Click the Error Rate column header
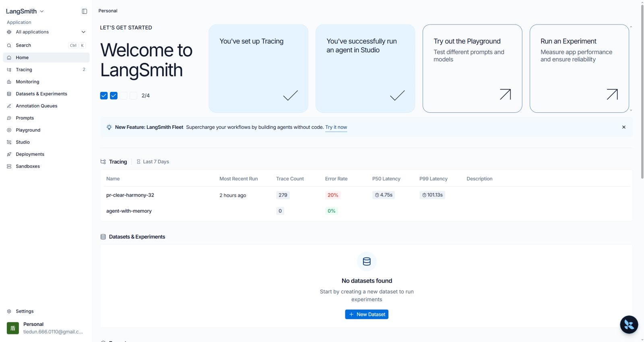Image resolution: width=644 pixels, height=342 pixels. (336, 179)
